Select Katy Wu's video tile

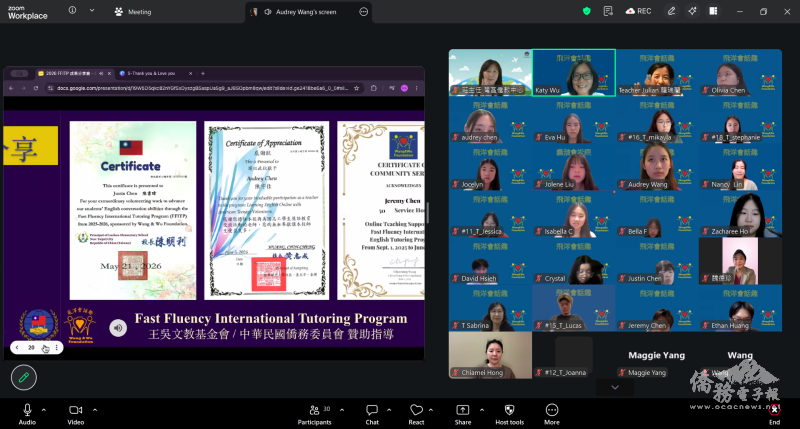point(573,72)
